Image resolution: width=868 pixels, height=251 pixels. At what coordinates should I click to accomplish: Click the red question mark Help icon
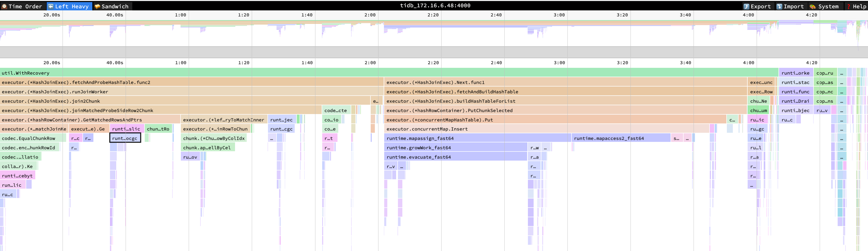[849, 6]
